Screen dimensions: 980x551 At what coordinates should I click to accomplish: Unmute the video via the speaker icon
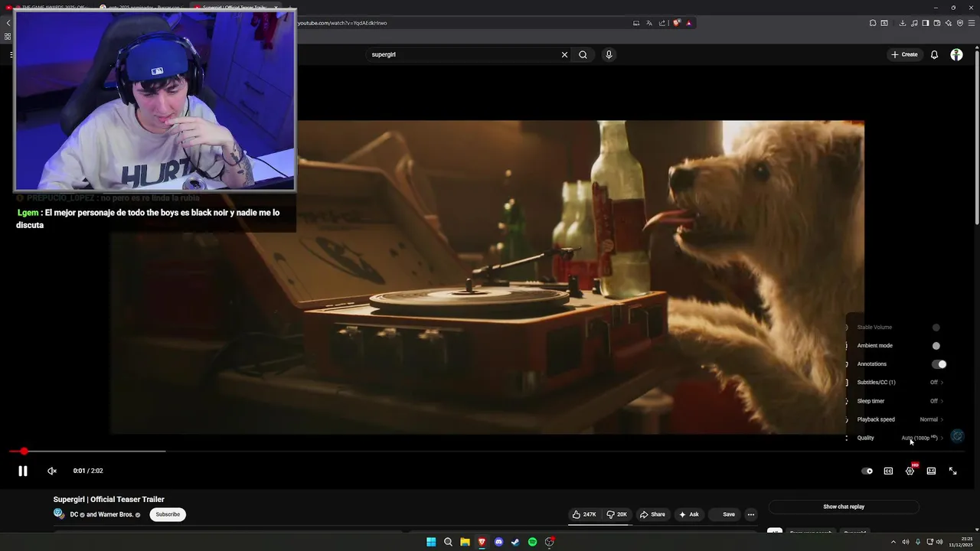tap(52, 471)
